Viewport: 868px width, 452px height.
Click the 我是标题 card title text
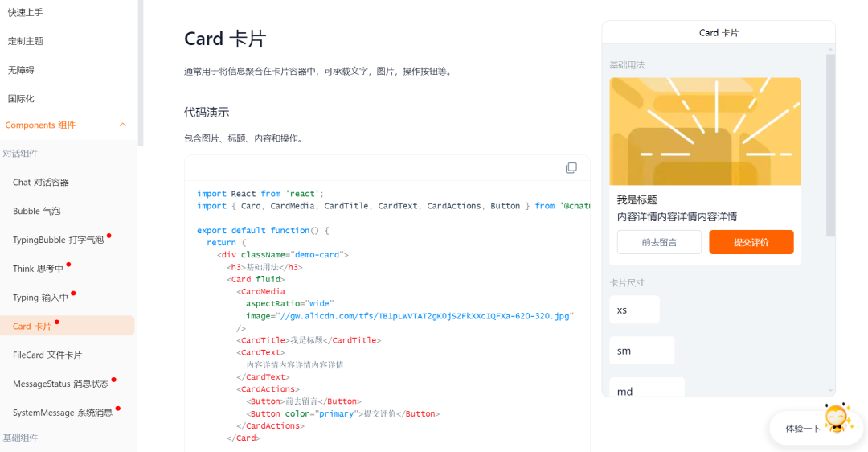click(637, 200)
